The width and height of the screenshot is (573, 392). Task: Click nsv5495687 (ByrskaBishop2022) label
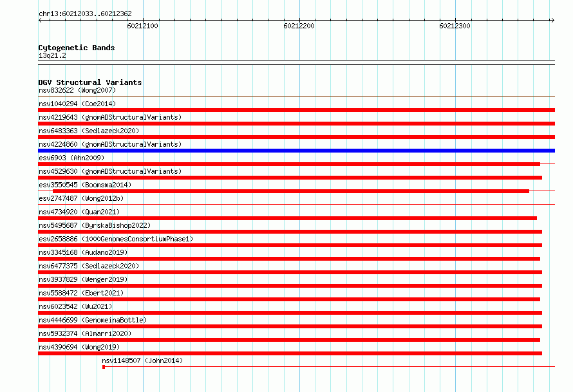coord(95,225)
